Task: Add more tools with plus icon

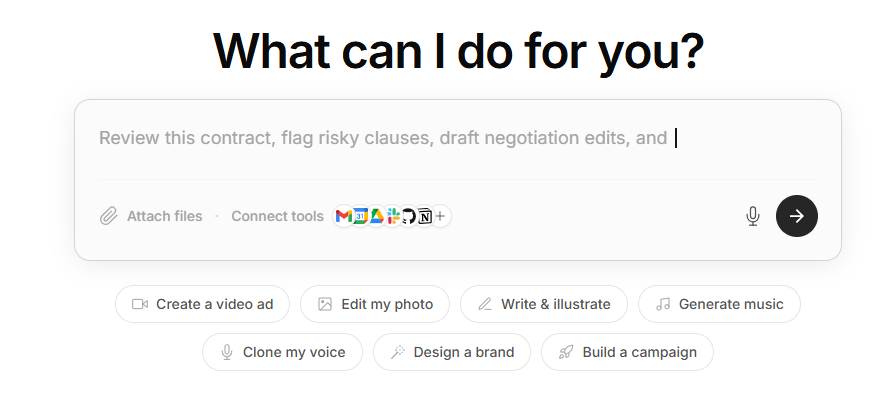Action: click(x=441, y=216)
